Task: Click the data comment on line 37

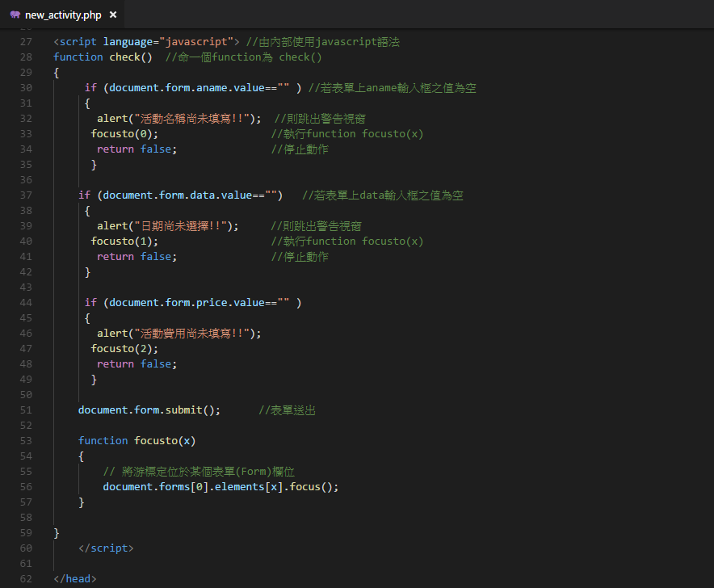Action: pos(383,195)
